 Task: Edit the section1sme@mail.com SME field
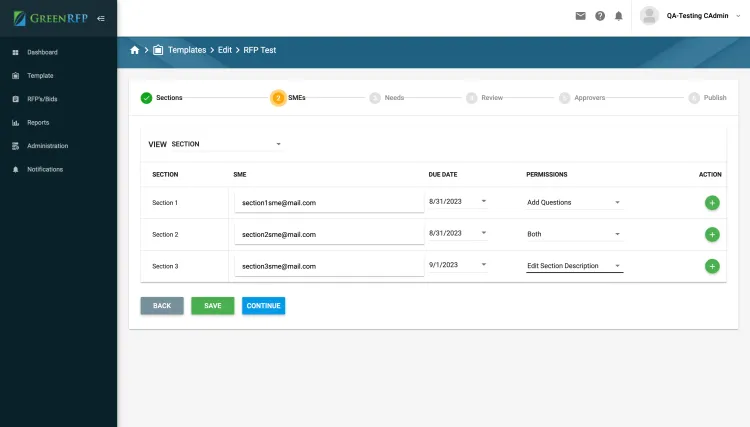[329, 203]
